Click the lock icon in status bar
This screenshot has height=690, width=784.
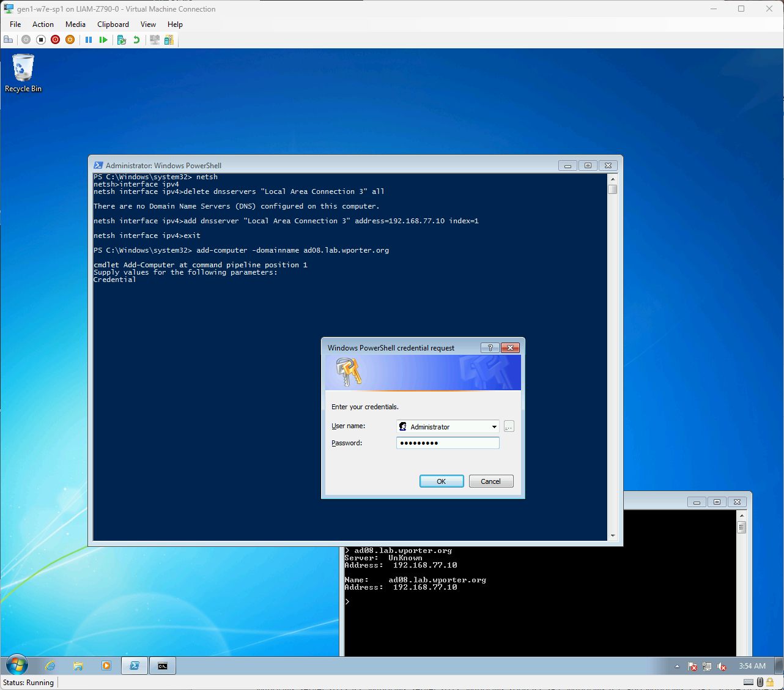[770, 682]
